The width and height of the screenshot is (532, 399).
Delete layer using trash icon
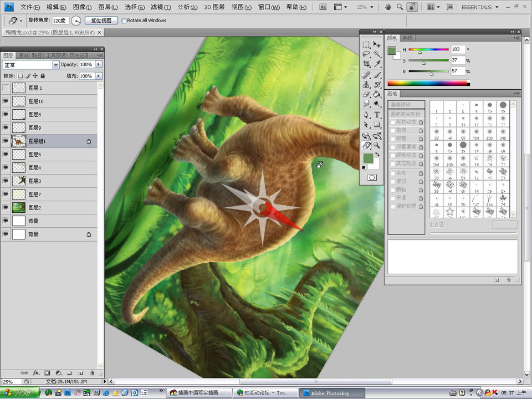point(92,372)
